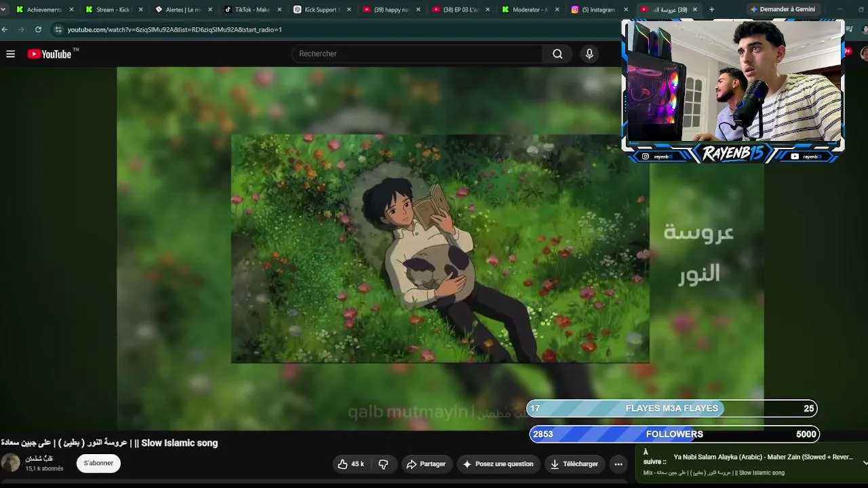Click the browser address bar URL
The width and height of the screenshot is (868, 488).
tap(174, 30)
